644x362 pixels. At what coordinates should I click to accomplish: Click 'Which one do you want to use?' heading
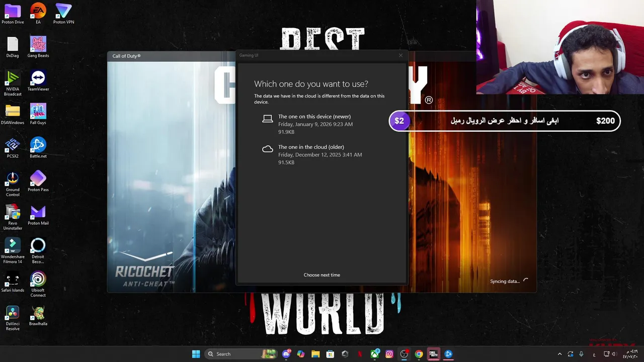pyautogui.click(x=311, y=84)
